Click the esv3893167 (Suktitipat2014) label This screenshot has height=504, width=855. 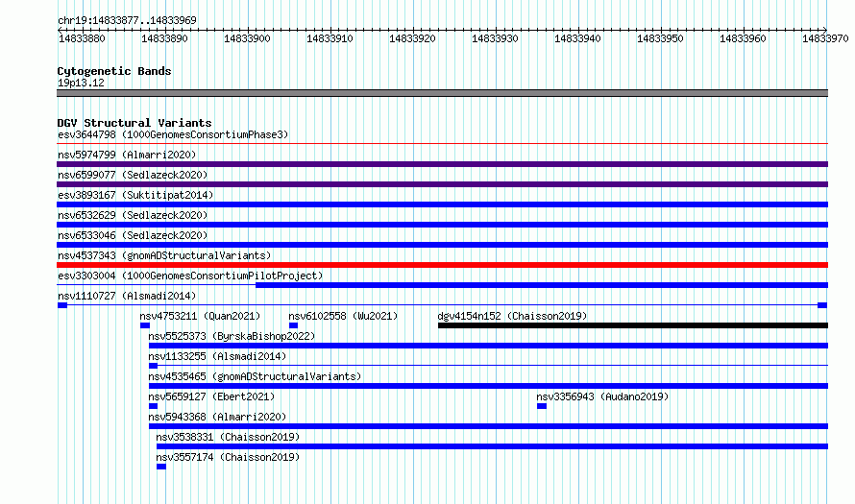point(135,195)
